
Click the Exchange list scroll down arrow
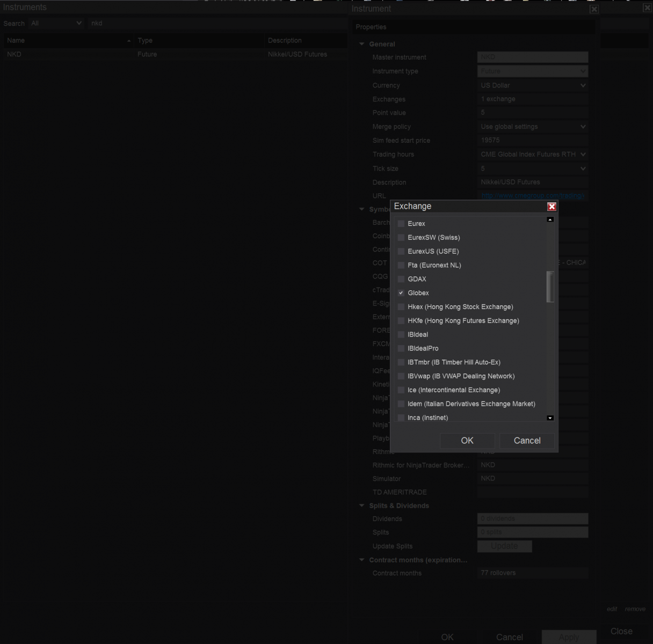(550, 418)
